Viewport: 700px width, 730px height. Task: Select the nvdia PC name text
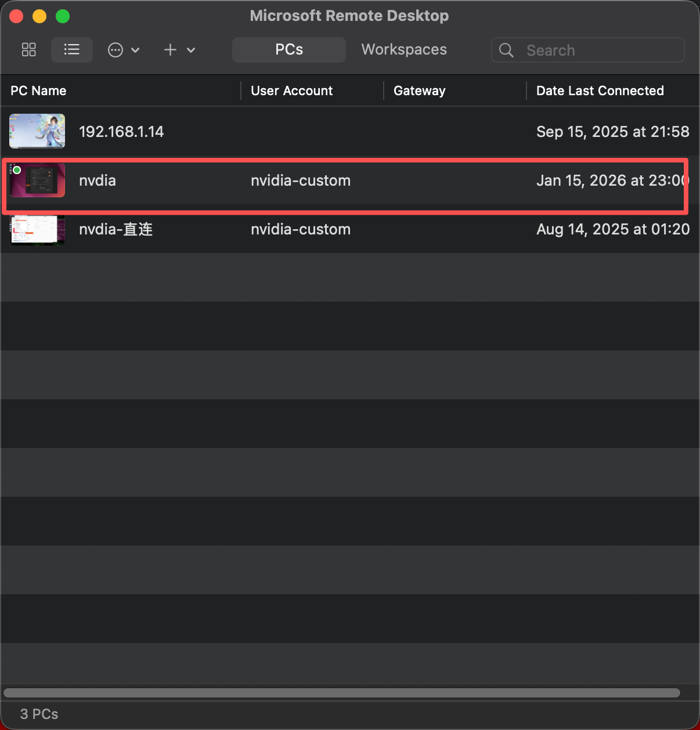pos(98,180)
